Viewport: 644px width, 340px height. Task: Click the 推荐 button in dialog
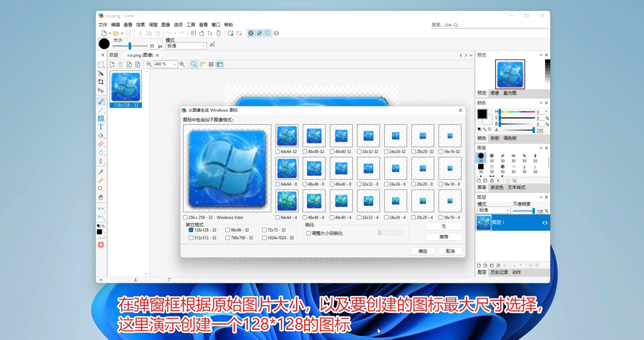tap(444, 237)
